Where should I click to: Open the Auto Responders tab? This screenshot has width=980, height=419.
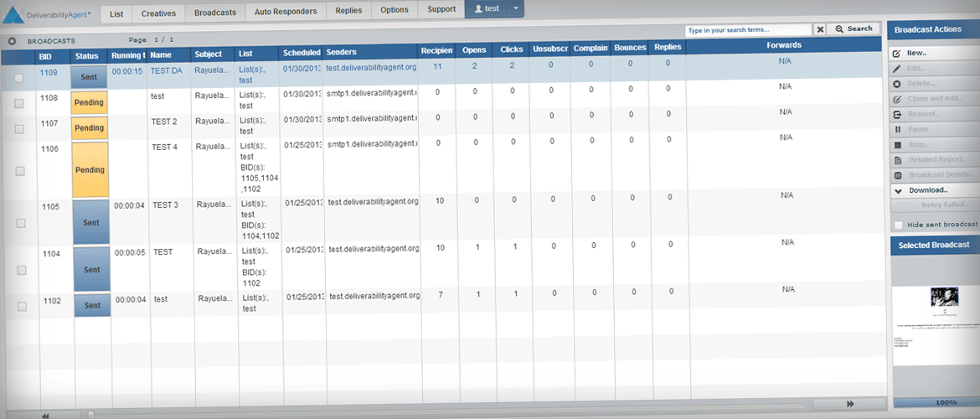286,12
